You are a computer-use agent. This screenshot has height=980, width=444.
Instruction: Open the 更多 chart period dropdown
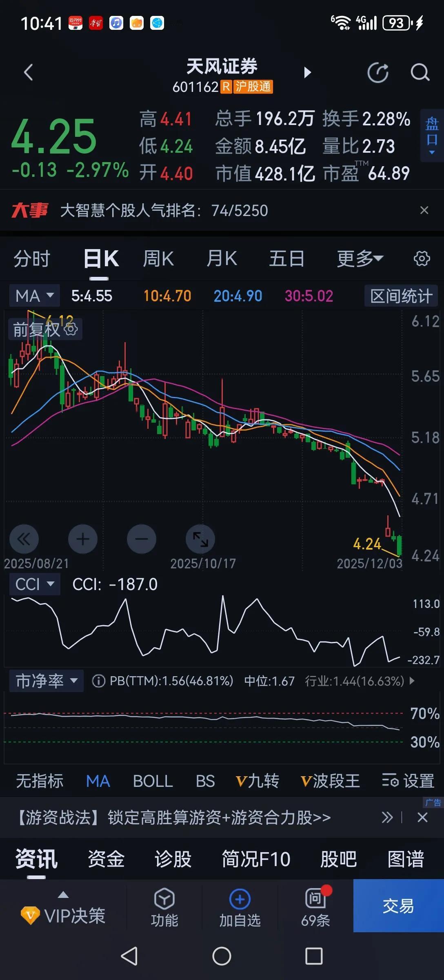click(360, 259)
